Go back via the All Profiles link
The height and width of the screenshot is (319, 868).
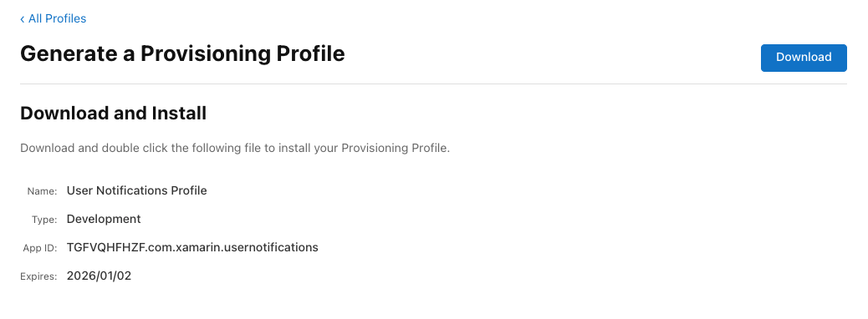tap(54, 19)
